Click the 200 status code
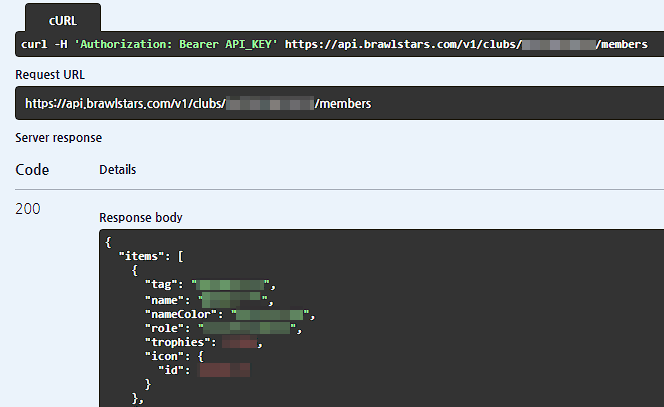 (x=29, y=208)
